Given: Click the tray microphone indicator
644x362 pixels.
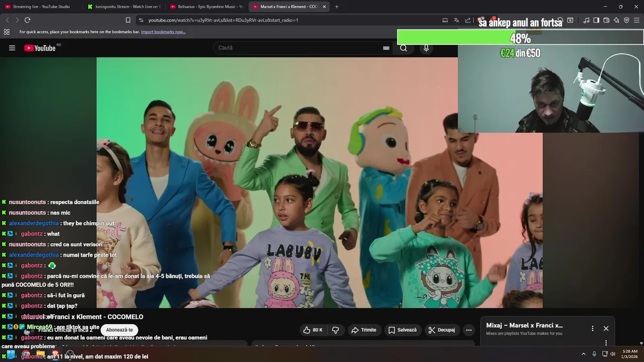Looking at the screenshot, I should 594,354.
